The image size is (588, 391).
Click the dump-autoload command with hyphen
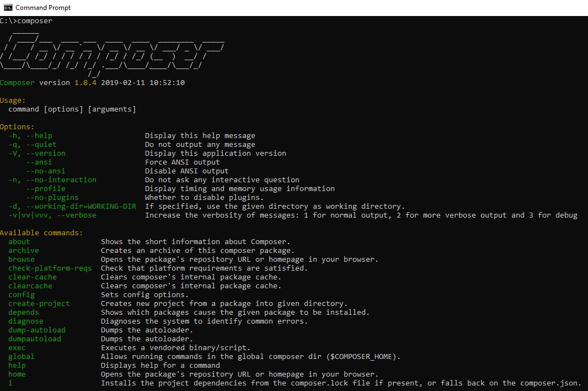[x=37, y=330]
